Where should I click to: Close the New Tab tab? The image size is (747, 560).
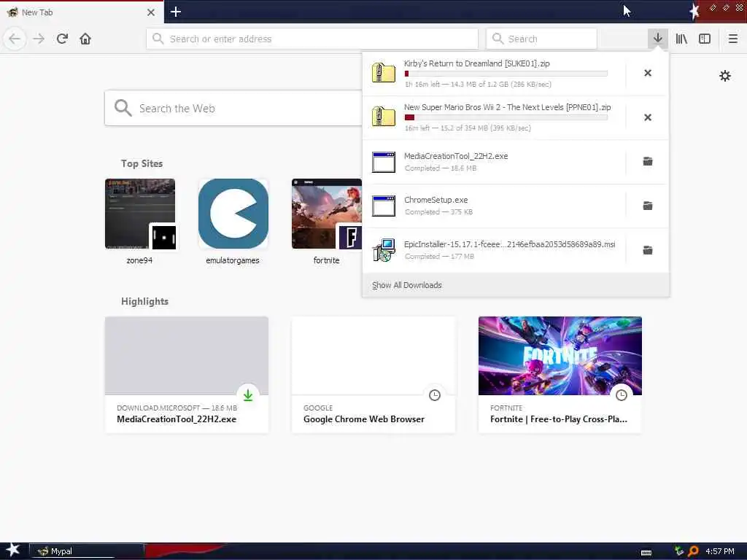(x=150, y=12)
